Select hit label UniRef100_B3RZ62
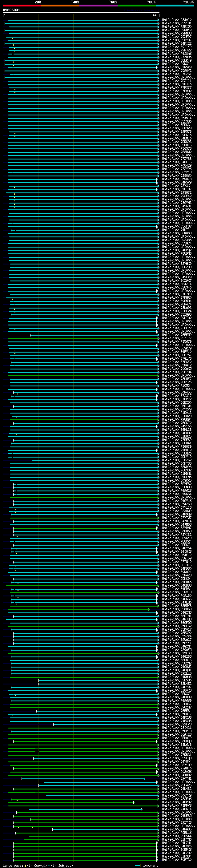The height and width of the screenshot is (868, 197). pyautogui.click(x=177, y=460)
